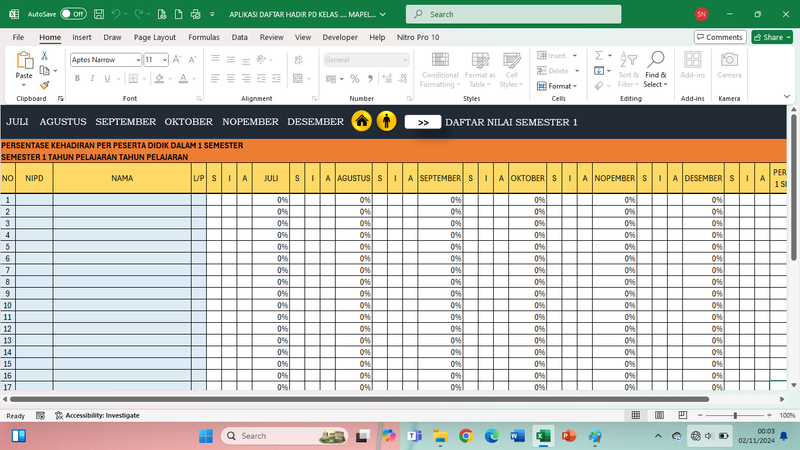The image size is (800, 450).
Task: Expand the Delete cells dropdown arrow
Action: [577, 71]
